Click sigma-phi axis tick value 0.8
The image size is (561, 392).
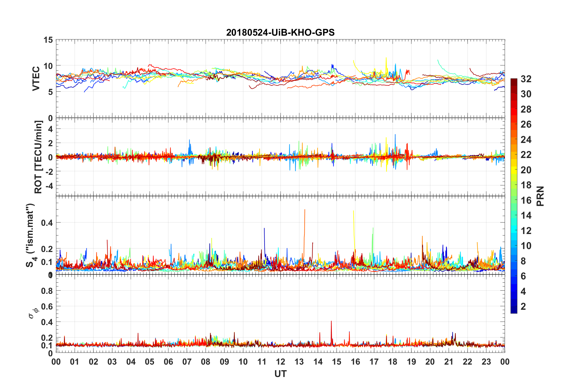pyautogui.click(x=47, y=291)
